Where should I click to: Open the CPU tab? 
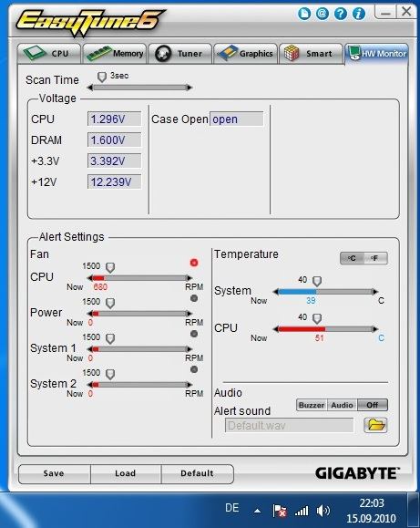pyautogui.click(x=49, y=53)
